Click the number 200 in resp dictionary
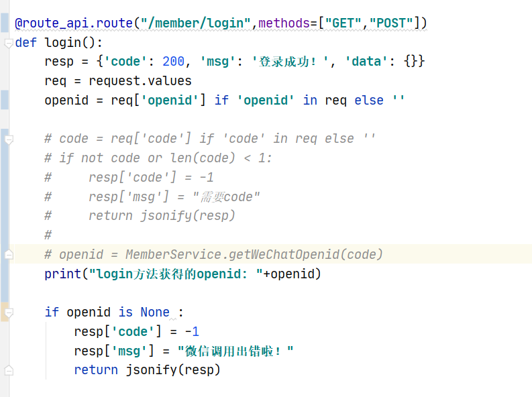The width and height of the screenshot is (532, 397). tap(173, 62)
